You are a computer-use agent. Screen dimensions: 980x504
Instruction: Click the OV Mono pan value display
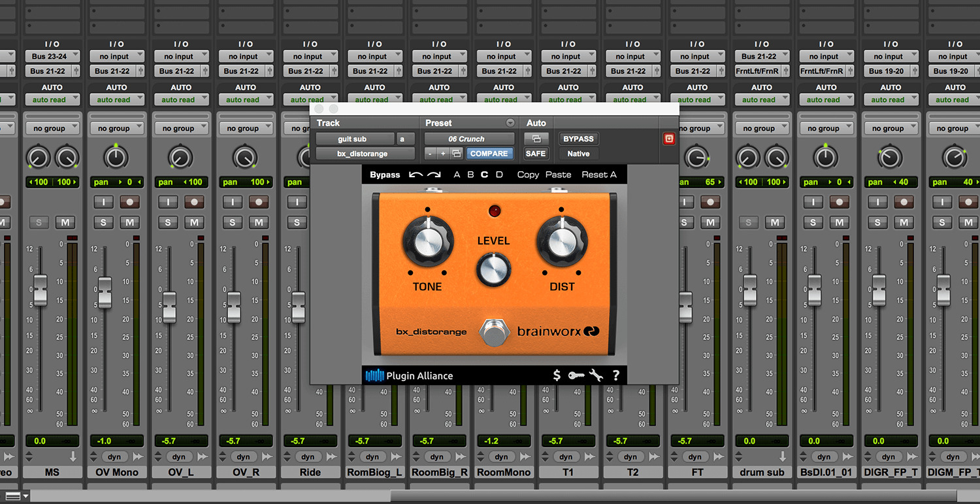click(117, 182)
